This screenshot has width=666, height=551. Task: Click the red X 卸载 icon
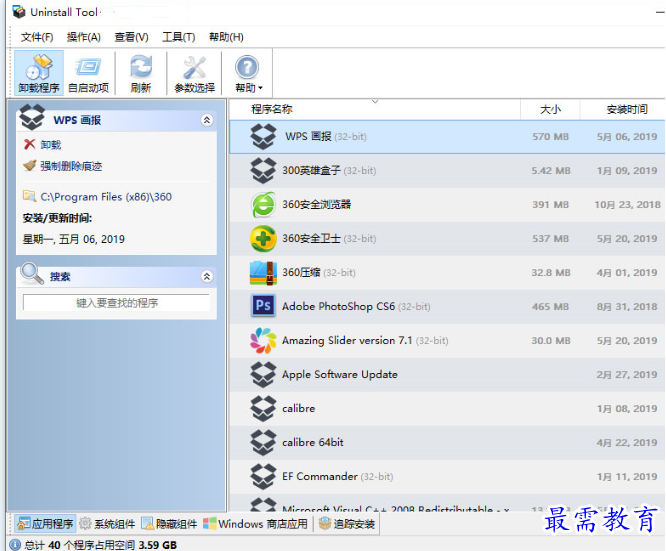point(29,144)
